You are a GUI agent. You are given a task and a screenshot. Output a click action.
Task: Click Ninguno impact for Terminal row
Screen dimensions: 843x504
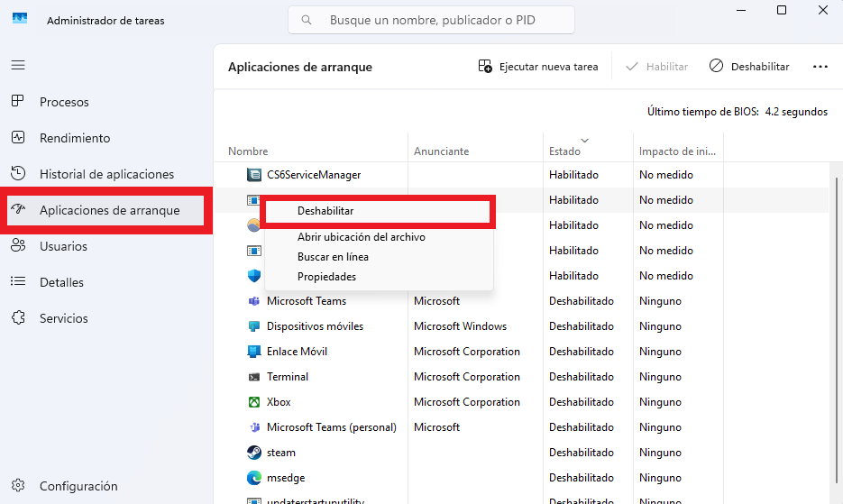[x=660, y=377]
